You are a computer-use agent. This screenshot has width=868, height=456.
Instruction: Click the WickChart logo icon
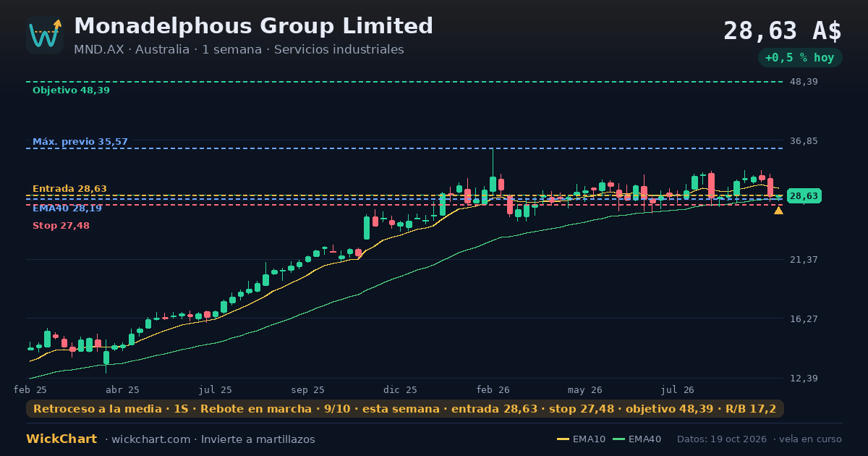click(x=45, y=35)
